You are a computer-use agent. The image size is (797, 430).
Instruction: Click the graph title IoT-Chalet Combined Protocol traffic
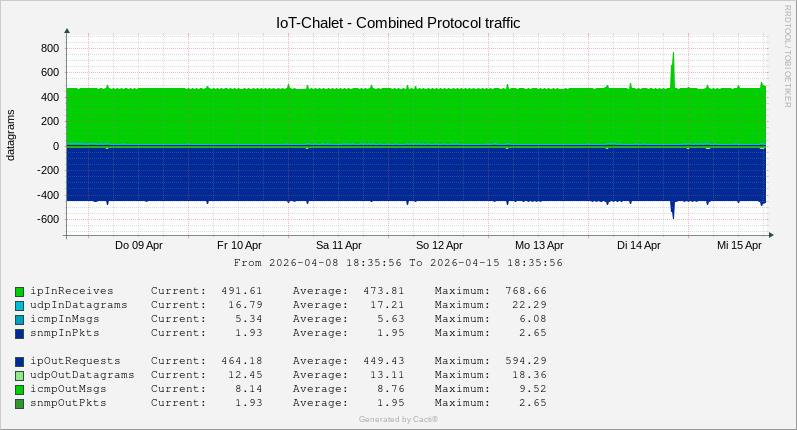click(398, 22)
